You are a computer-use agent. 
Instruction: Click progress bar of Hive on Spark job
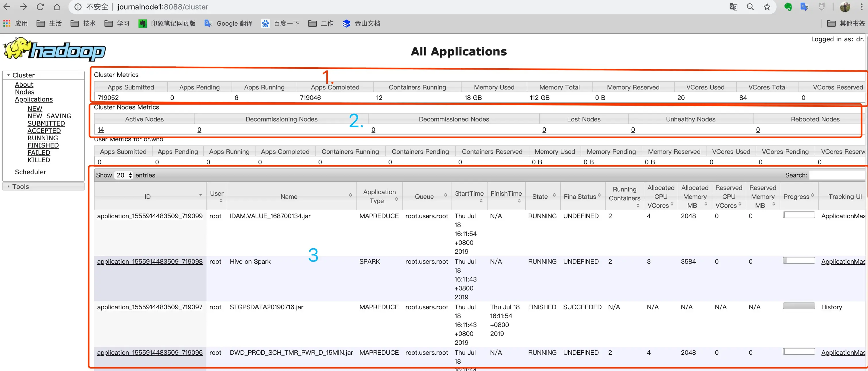[x=798, y=260]
